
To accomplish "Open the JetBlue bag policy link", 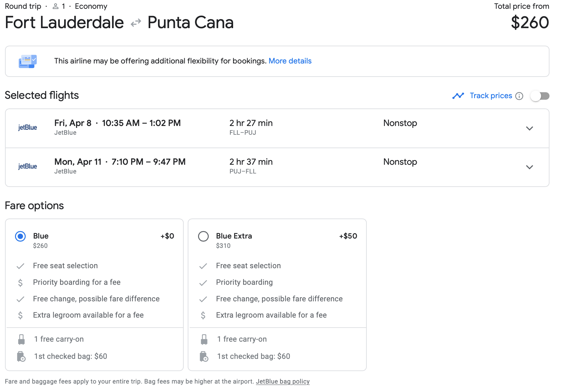I will 283,381.
